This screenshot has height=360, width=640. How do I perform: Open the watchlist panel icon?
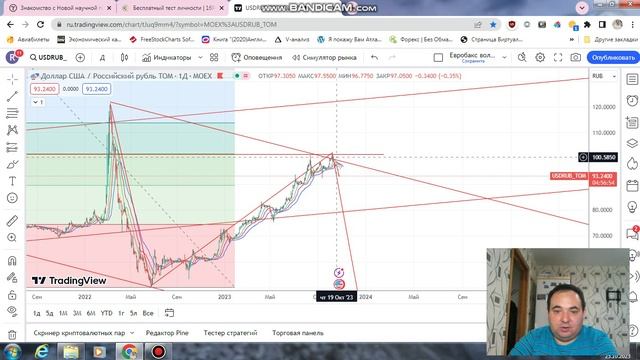click(632, 79)
